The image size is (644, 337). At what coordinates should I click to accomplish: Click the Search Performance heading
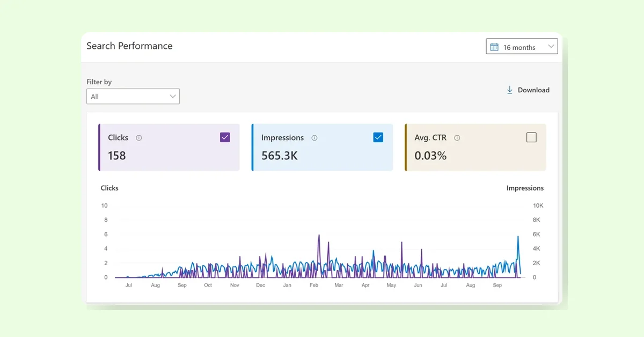(129, 46)
